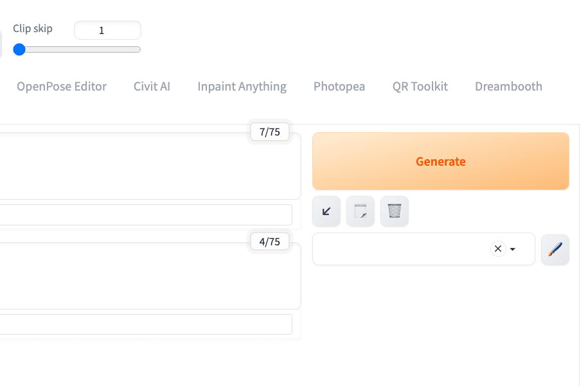Open the styles editor paintbrush icon
The image size is (588, 386).
click(x=555, y=249)
